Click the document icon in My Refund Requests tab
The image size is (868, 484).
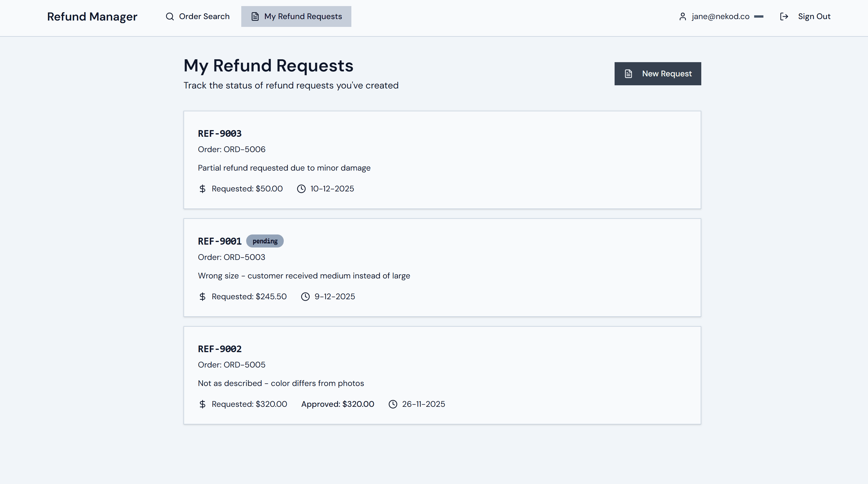pyautogui.click(x=255, y=16)
